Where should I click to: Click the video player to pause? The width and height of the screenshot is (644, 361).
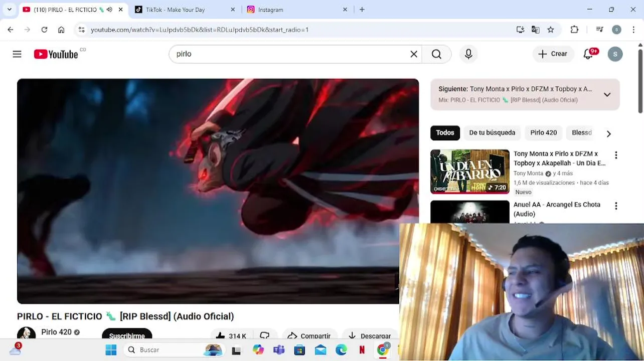tap(218, 191)
